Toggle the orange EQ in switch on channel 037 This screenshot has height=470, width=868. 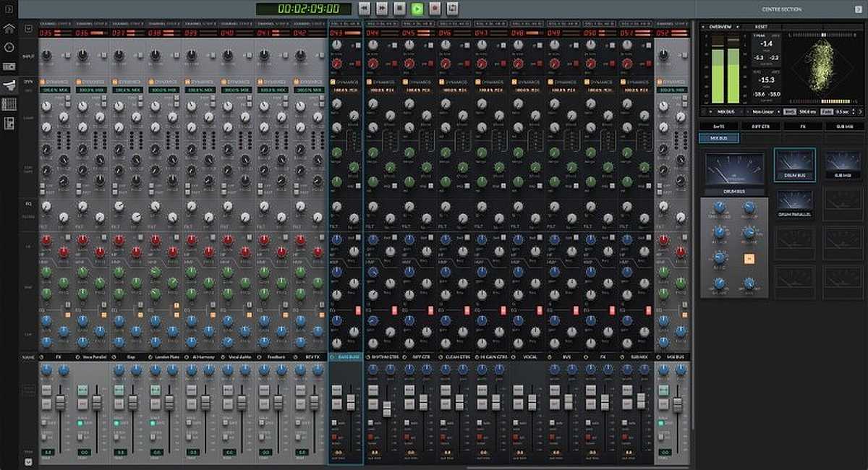tap(139, 315)
